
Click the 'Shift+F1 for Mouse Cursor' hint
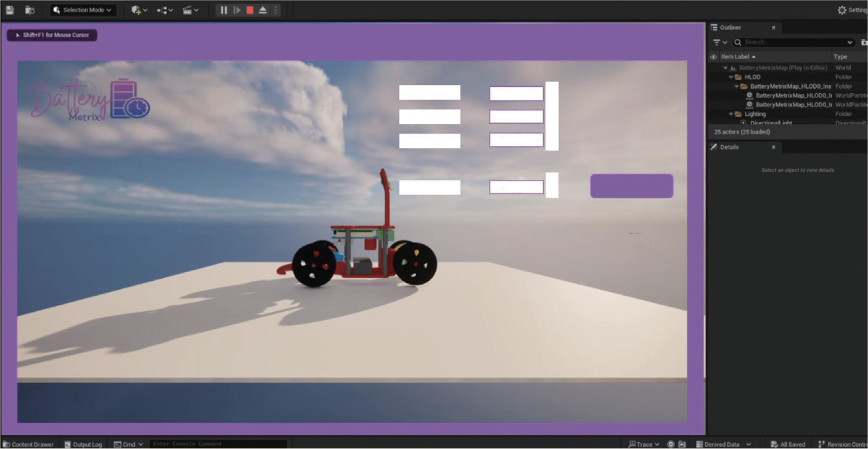52,35
